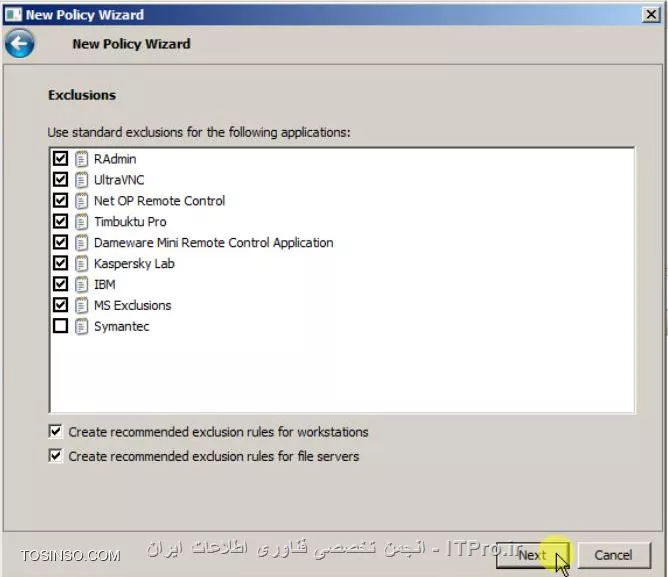Click the UltraVNC document icon

click(x=81, y=180)
